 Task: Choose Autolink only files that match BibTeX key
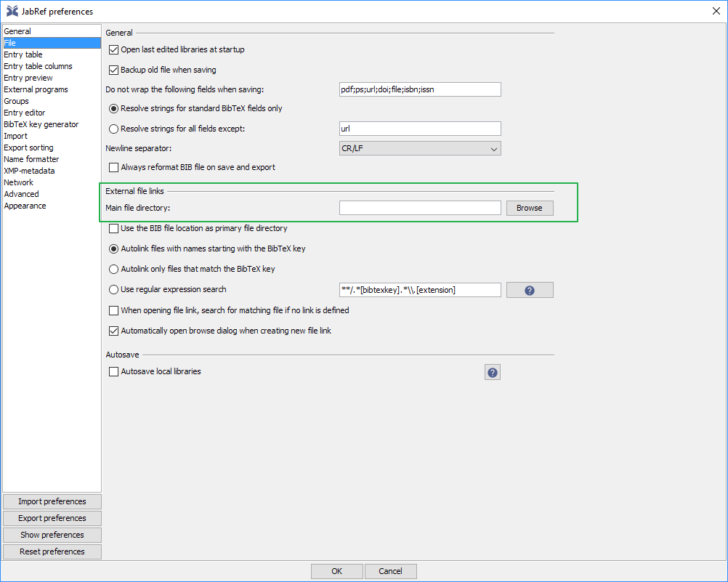point(113,270)
